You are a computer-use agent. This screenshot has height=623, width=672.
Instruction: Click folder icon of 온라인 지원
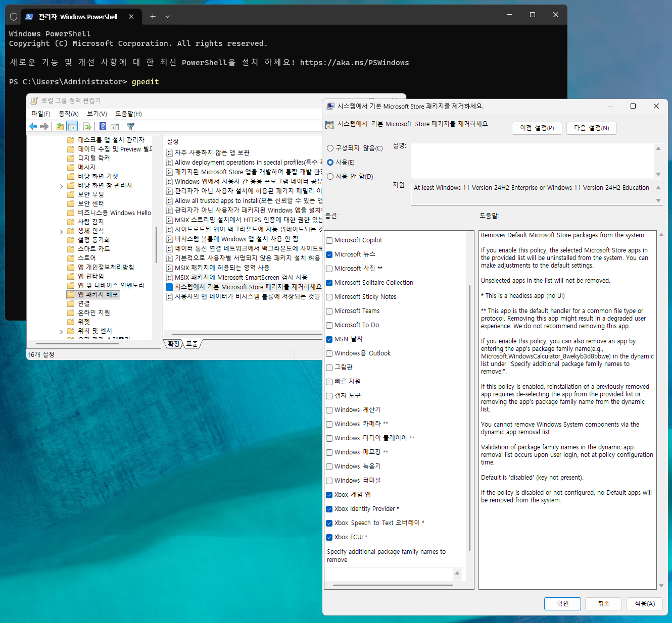click(x=71, y=313)
